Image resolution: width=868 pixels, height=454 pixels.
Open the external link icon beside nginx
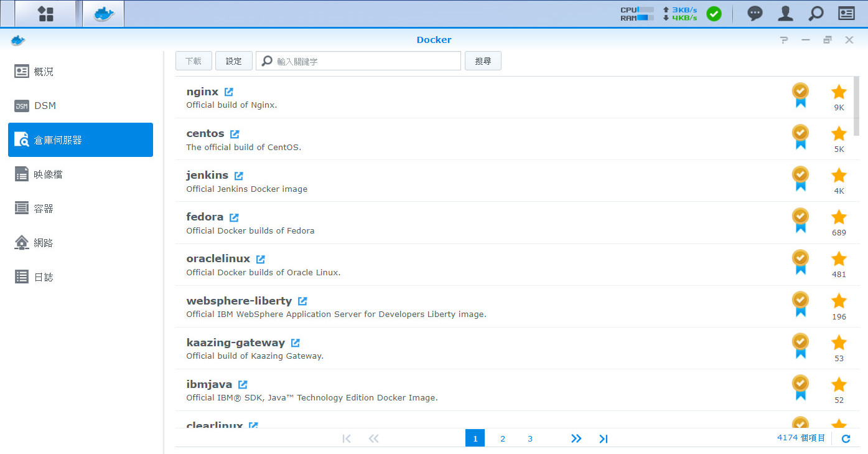click(x=229, y=92)
